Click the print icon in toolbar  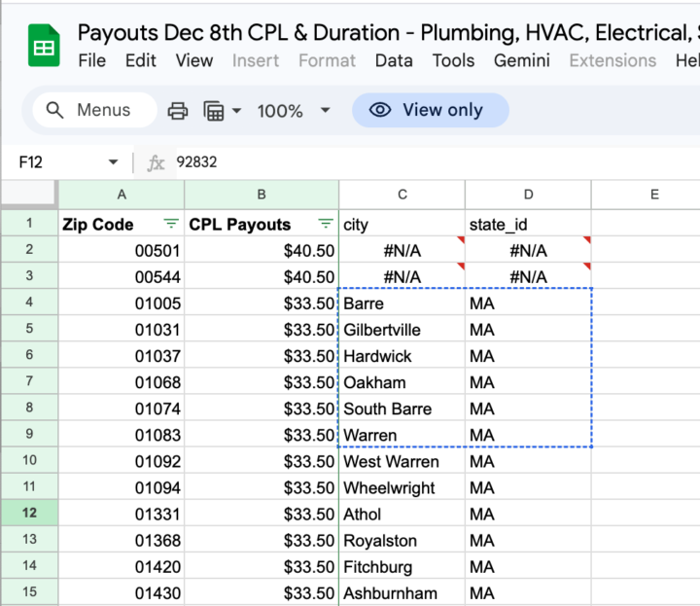point(178,111)
